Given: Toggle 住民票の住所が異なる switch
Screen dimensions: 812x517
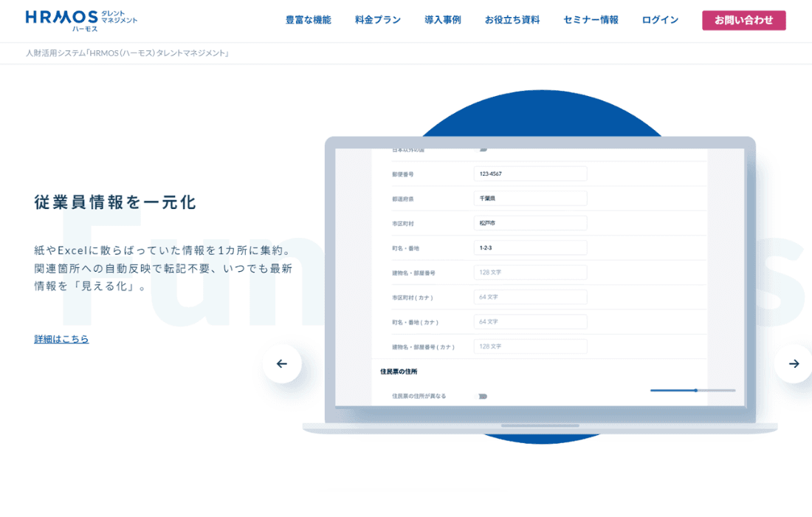Looking at the screenshot, I should click(x=483, y=397).
